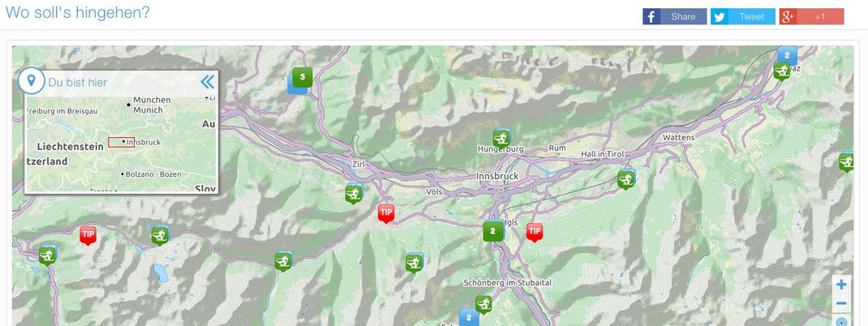Screen dimensions: 868x326
Task: Open the green cluster marker showing 3
Action: 303,78
